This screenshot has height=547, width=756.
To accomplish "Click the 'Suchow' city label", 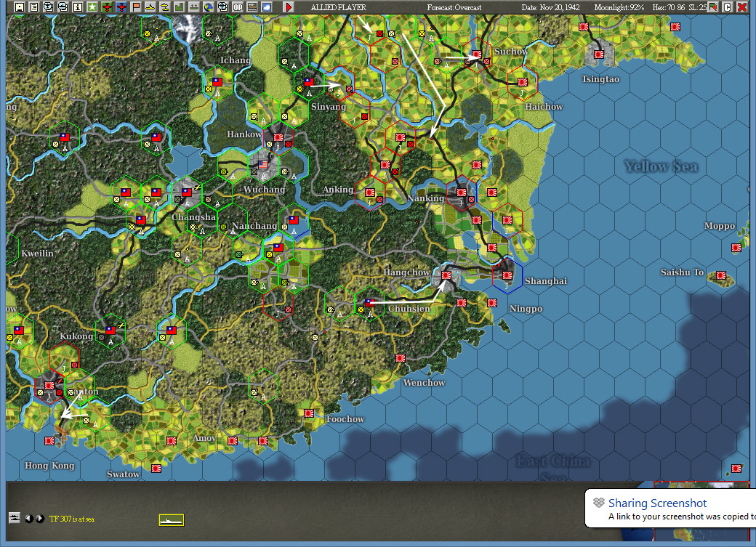I will 511,52.
